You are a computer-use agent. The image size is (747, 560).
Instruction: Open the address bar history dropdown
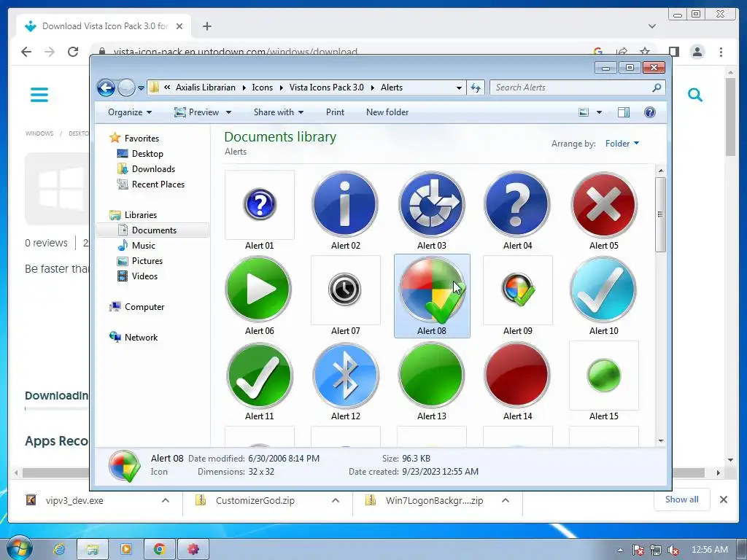pyautogui.click(x=459, y=87)
